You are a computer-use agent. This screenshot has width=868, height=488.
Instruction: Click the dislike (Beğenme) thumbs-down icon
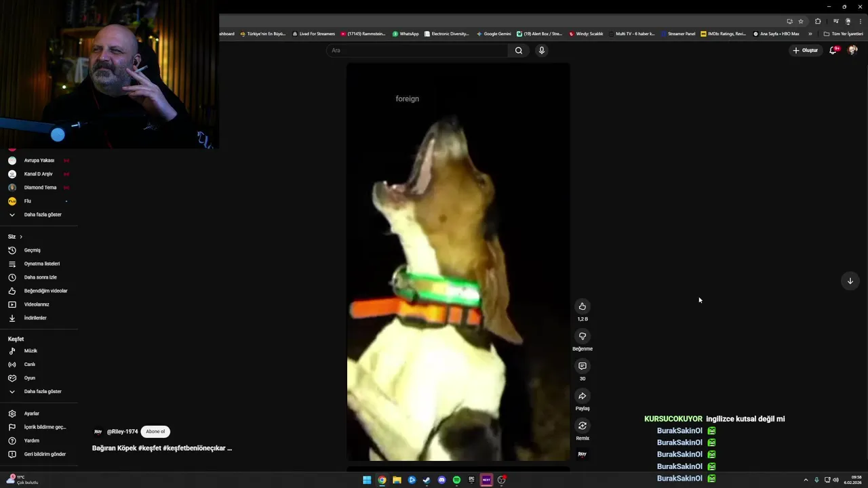pos(582,336)
